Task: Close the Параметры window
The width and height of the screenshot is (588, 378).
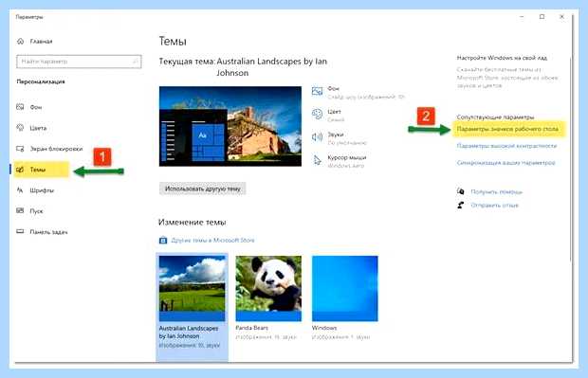Action: tap(561, 17)
